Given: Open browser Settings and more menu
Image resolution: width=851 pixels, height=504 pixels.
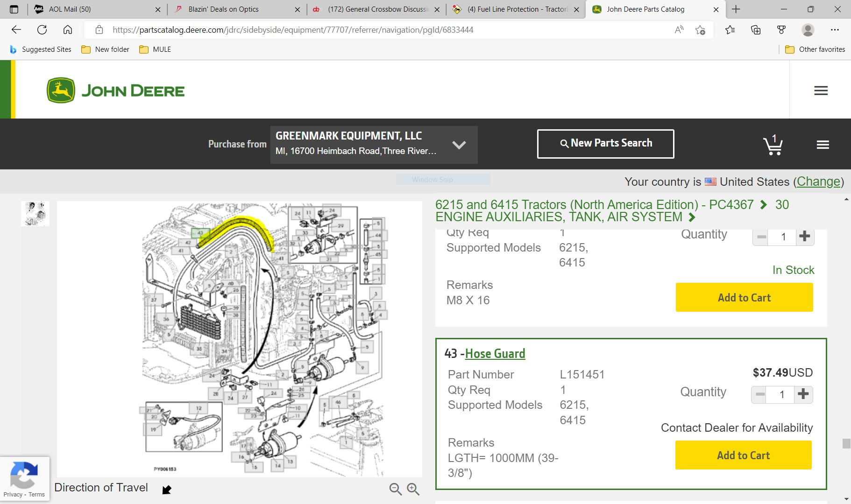Looking at the screenshot, I should pyautogui.click(x=835, y=30).
